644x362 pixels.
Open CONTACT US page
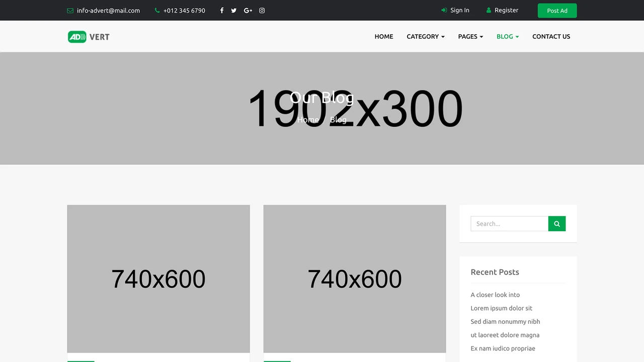[551, 37]
